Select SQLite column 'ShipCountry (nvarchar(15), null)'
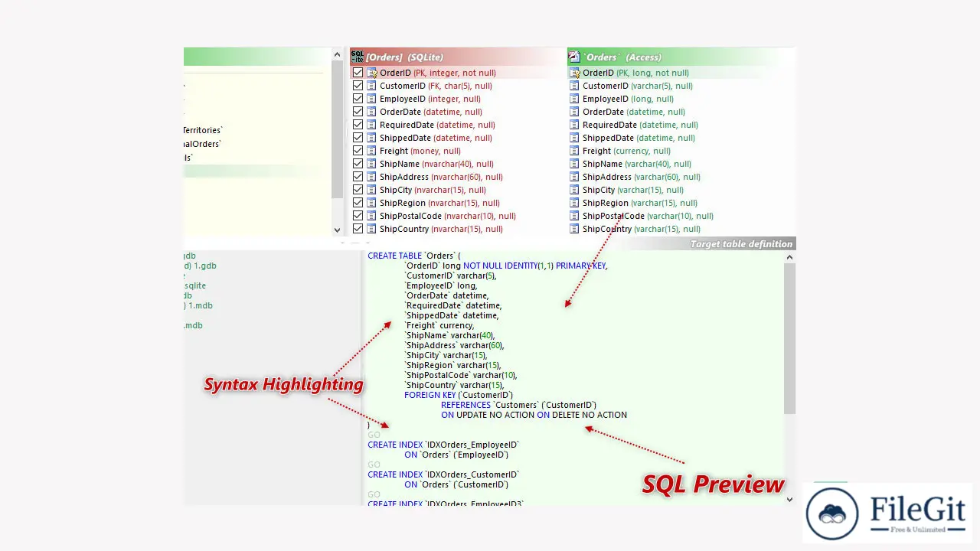980x551 pixels. pyautogui.click(x=441, y=229)
